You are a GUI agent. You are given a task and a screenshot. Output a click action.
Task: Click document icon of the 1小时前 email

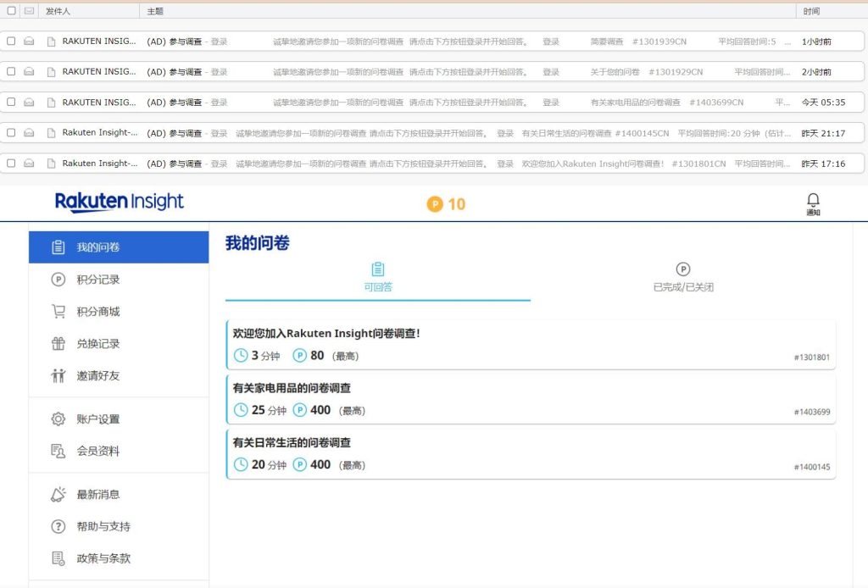(x=52, y=42)
